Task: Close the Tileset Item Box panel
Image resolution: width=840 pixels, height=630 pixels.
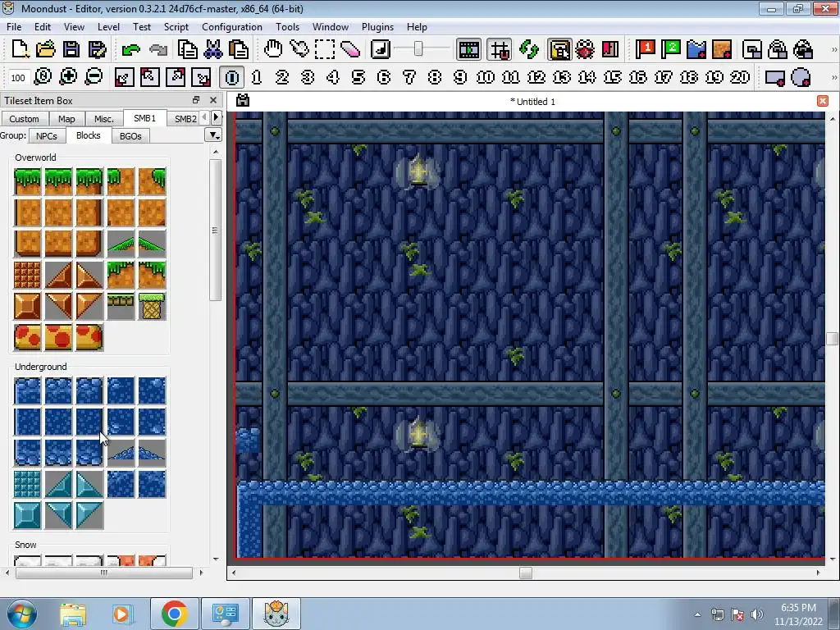Action: pos(213,100)
